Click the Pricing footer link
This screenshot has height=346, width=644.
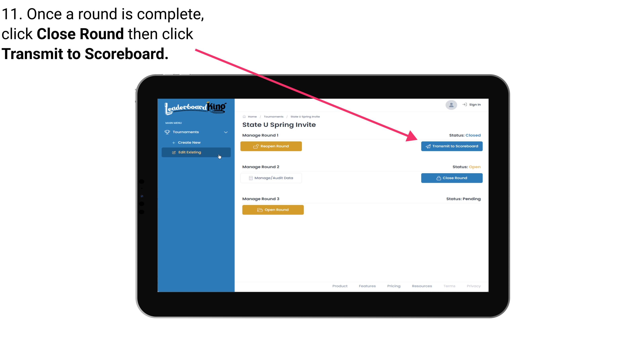pyautogui.click(x=394, y=286)
